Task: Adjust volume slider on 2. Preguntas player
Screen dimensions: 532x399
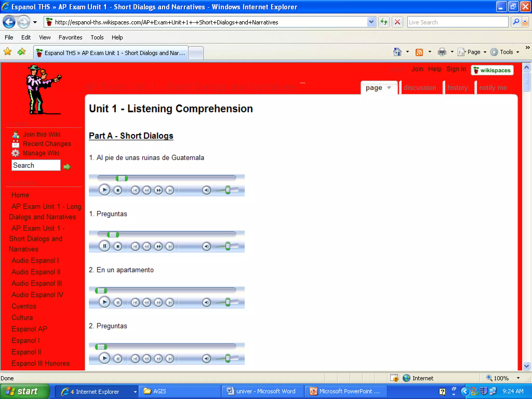Action: pos(228,358)
